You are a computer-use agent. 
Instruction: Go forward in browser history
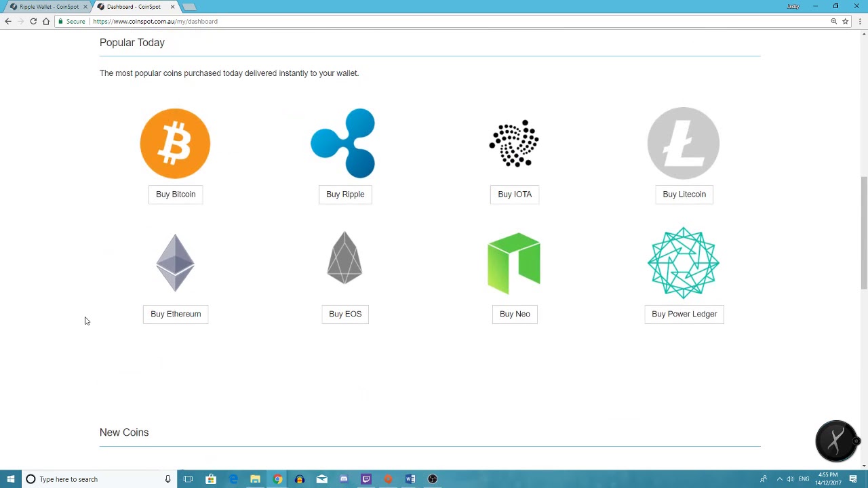tap(20, 21)
